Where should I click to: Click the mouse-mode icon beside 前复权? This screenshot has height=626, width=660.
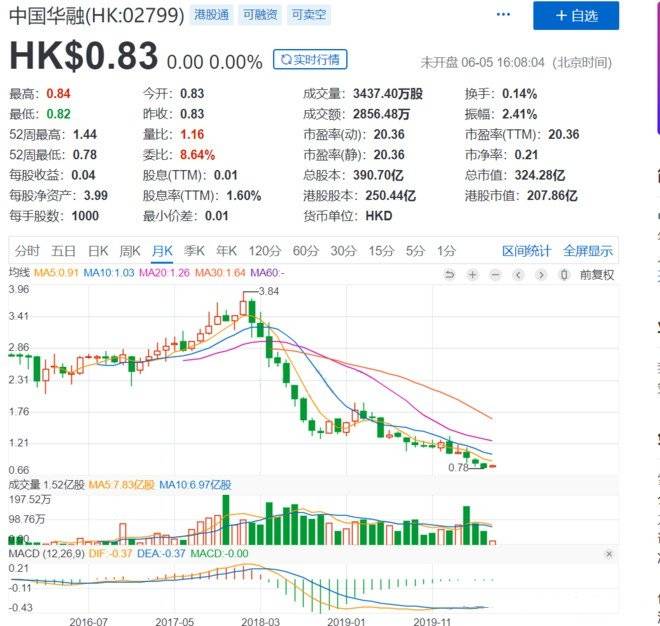564,275
